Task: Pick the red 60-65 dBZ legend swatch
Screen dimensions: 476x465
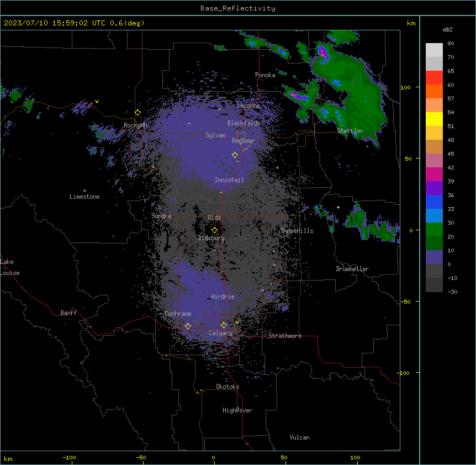Action: pyautogui.click(x=434, y=78)
